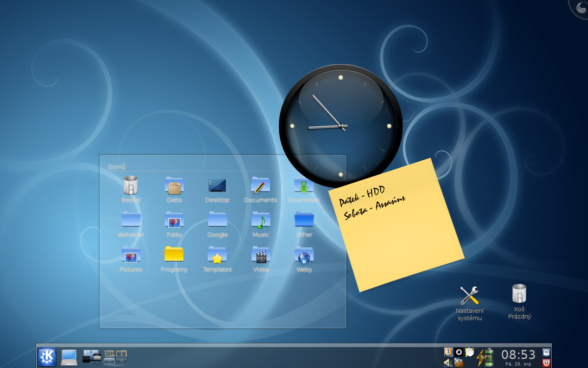Open the Debs folder
Viewport: 588px width, 368px height.
coord(174,189)
